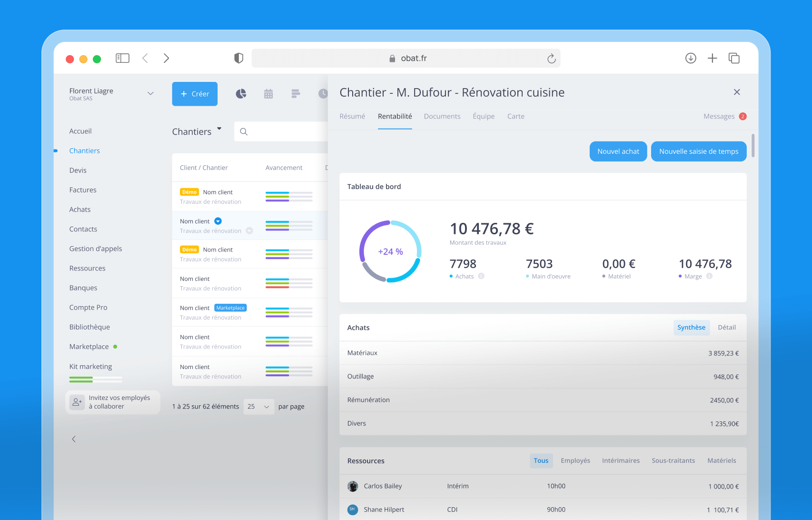Switch Achats view to Synthèse
Viewport: 812px width, 520px height.
tap(691, 328)
